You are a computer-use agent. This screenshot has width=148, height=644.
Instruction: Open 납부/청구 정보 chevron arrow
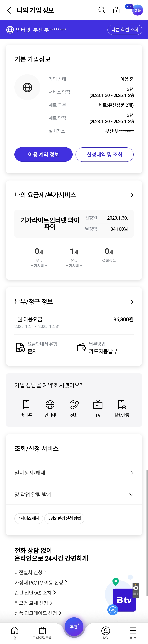[x=132, y=302]
